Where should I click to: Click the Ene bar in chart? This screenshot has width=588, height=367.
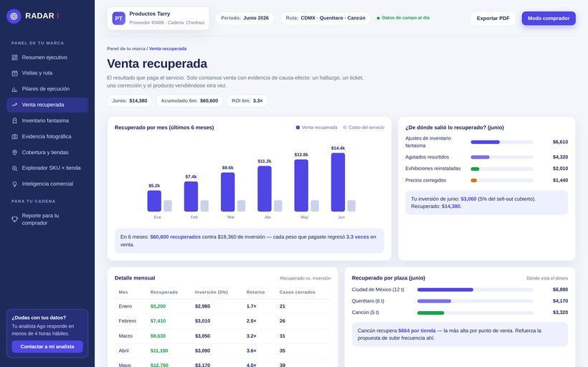pyautogui.click(x=154, y=201)
